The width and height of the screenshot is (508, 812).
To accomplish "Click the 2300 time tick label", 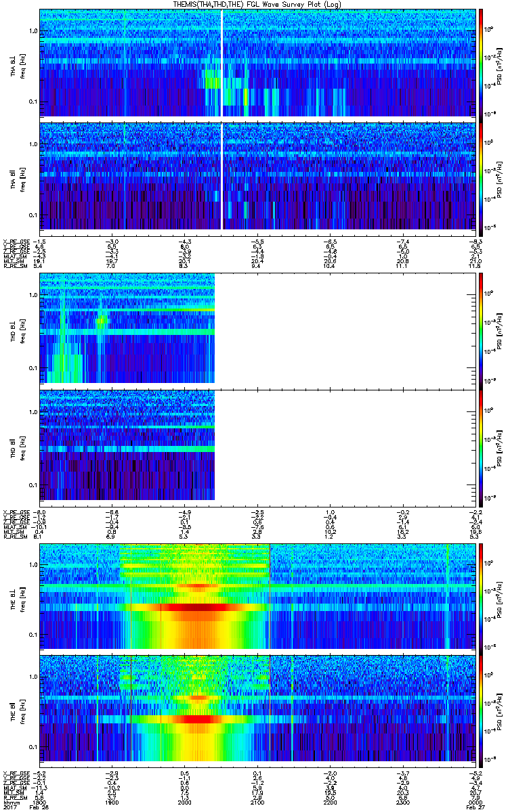I will point(402,803).
